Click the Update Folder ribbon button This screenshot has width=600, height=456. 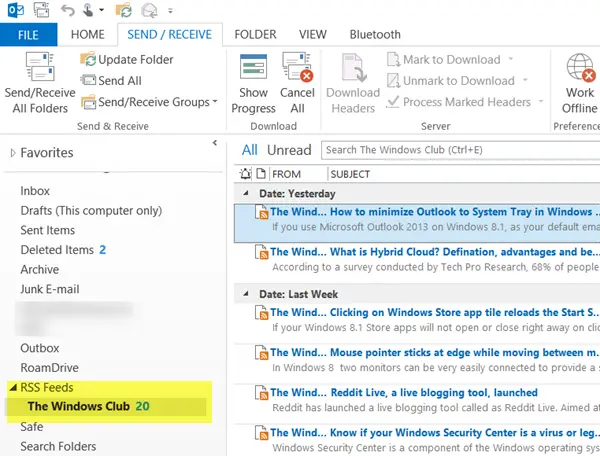127,60
